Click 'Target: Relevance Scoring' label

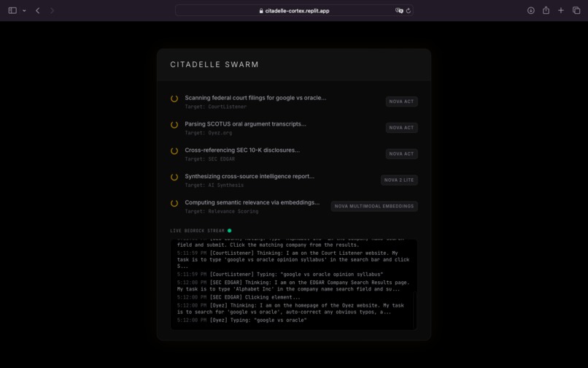[222, 212]
